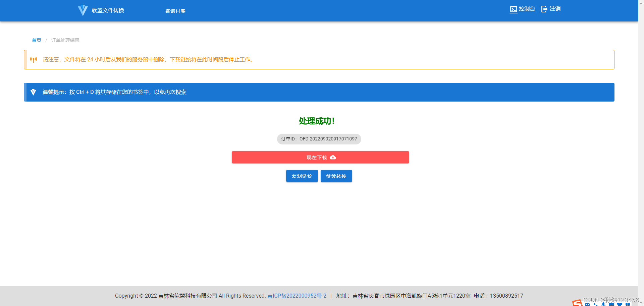Screen dimensions: 644x306
Task: Open the 吉ICP备2022000952号-2 filing link
Action: click(297, 296)
